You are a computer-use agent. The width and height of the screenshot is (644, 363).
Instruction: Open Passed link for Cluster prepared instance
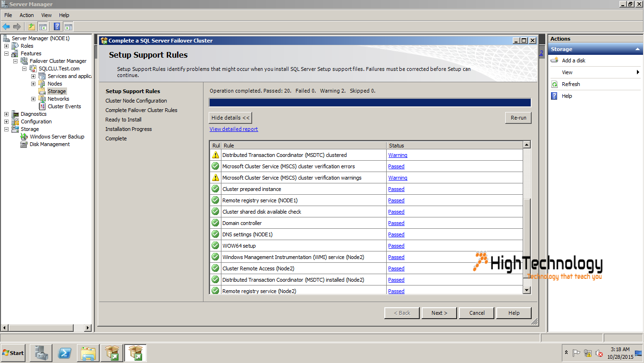point(396,189)
